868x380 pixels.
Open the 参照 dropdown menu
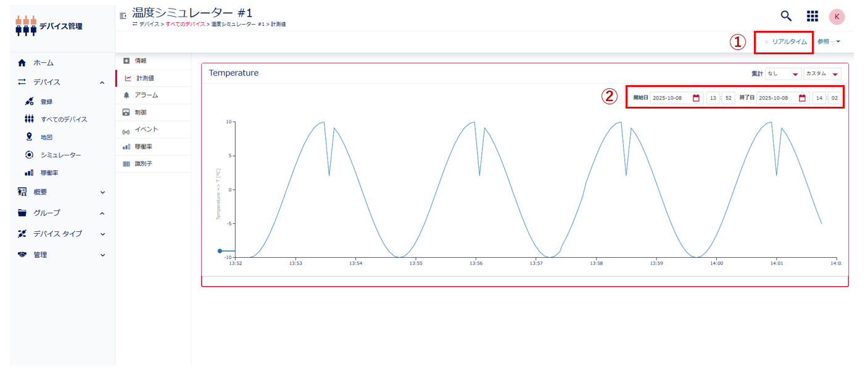coord(829,42)
